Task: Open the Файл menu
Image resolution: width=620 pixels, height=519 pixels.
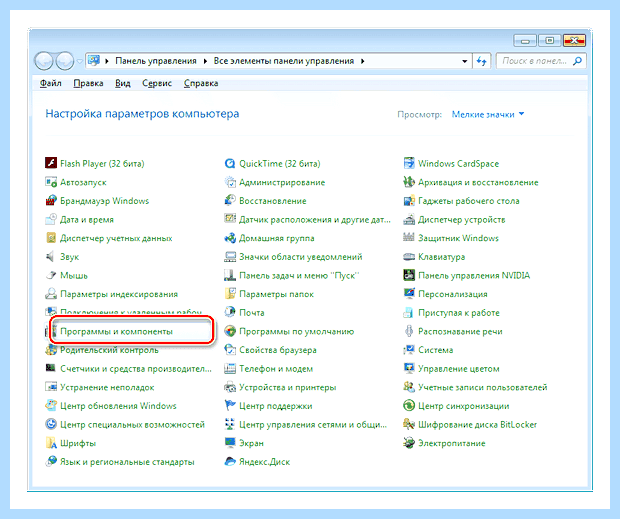Action: (51, 83)
